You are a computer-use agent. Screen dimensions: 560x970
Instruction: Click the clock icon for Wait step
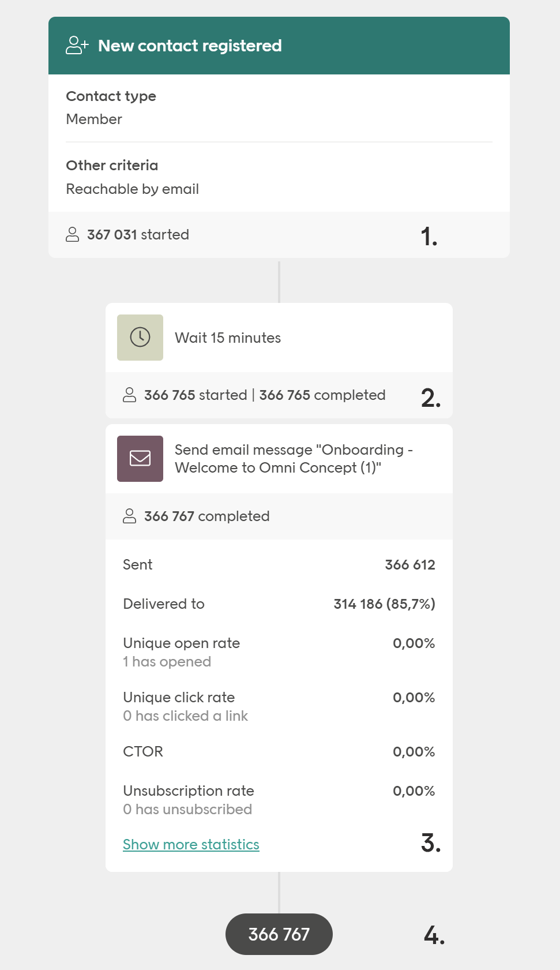click(140, 338)
